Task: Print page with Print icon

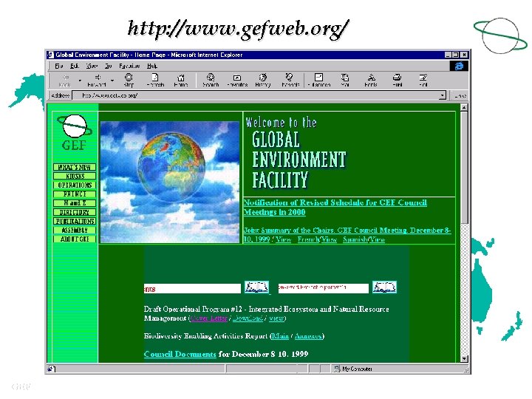Action: pyautogui.click(x=398, y=81)
